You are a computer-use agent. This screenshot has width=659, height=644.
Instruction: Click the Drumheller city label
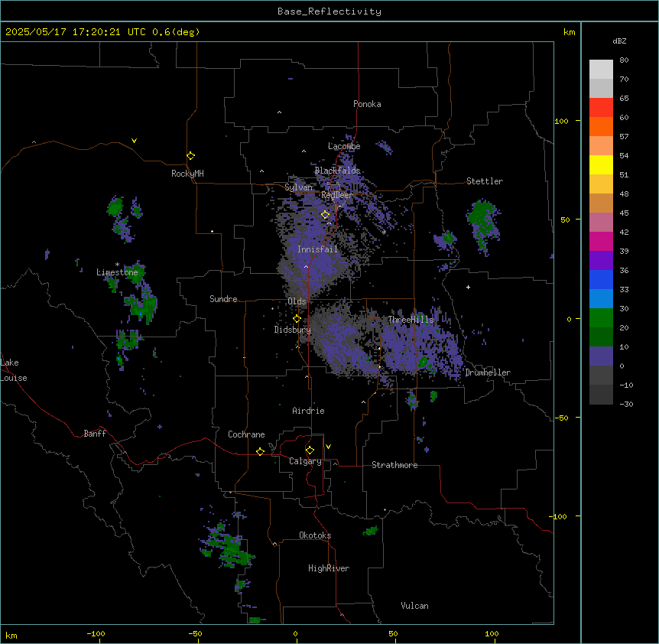tap(488, 372)
